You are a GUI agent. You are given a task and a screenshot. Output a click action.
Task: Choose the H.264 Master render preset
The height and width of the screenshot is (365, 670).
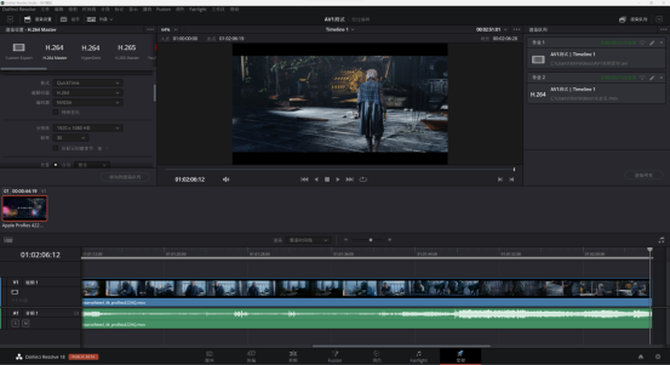tap(54, 50)
